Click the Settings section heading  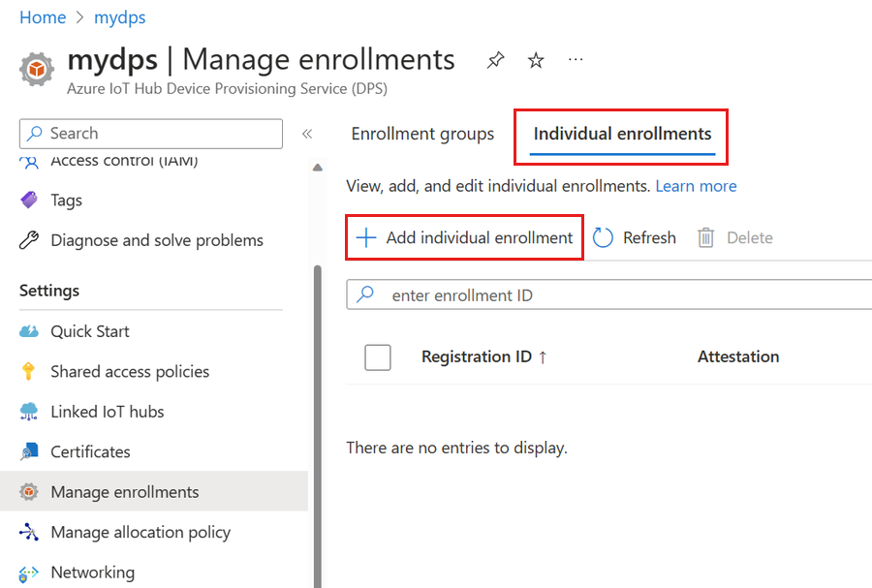click(49, 291)
